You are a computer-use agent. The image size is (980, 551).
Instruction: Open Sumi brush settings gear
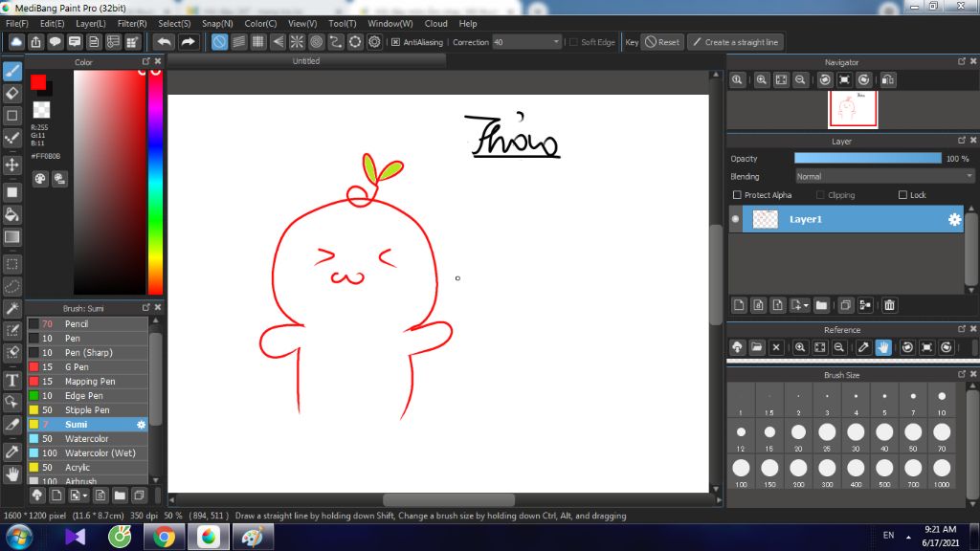(x=142, y=425)
